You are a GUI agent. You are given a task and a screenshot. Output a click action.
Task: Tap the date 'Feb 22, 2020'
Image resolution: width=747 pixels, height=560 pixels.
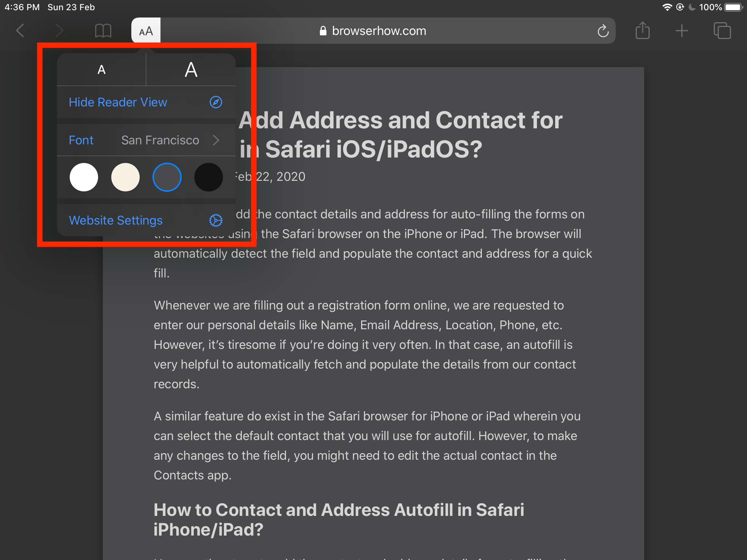(270, 177)
